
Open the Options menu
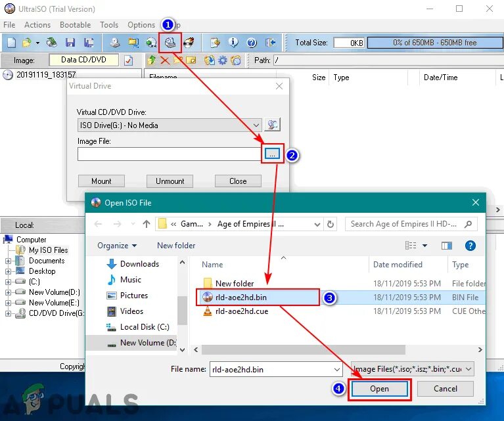coord(141,25)
